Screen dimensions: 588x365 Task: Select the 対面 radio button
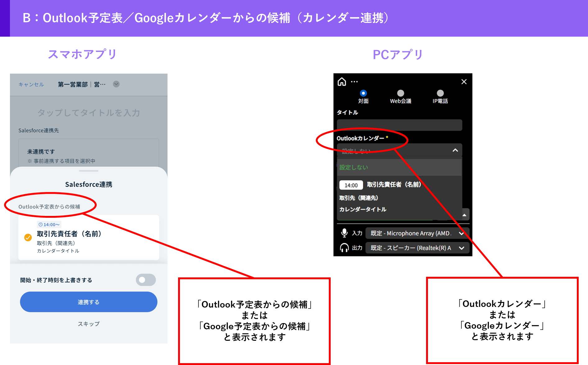363,93
